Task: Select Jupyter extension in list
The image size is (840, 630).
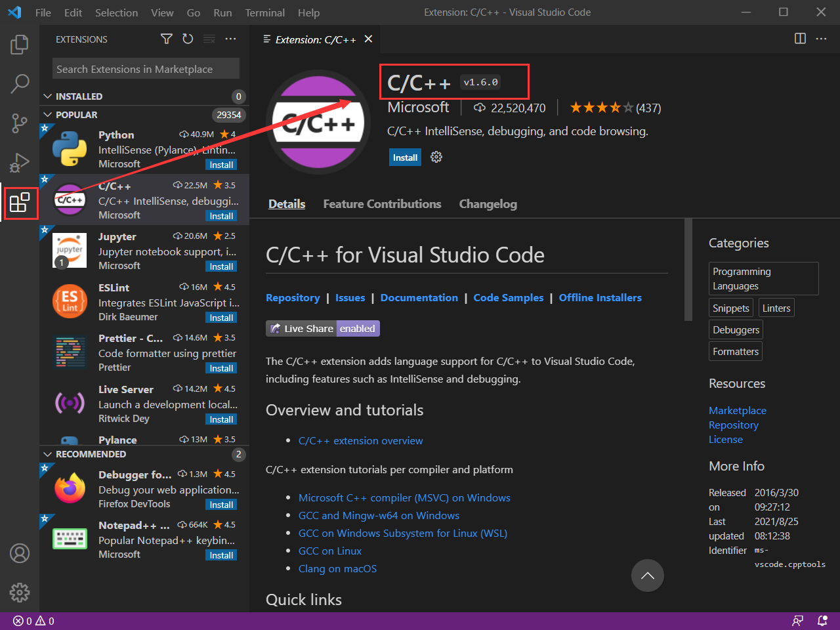Action: click(144, 250)
